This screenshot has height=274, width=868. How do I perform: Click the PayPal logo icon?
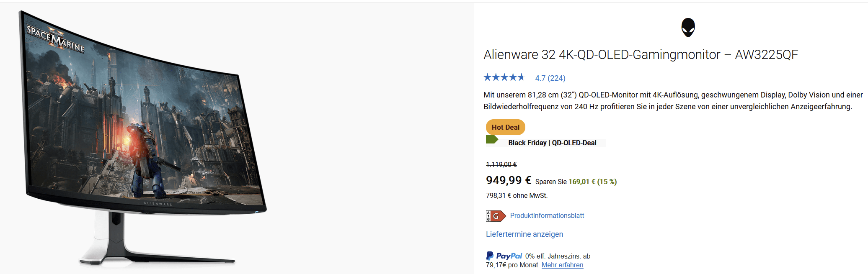[x=504, y=256]
